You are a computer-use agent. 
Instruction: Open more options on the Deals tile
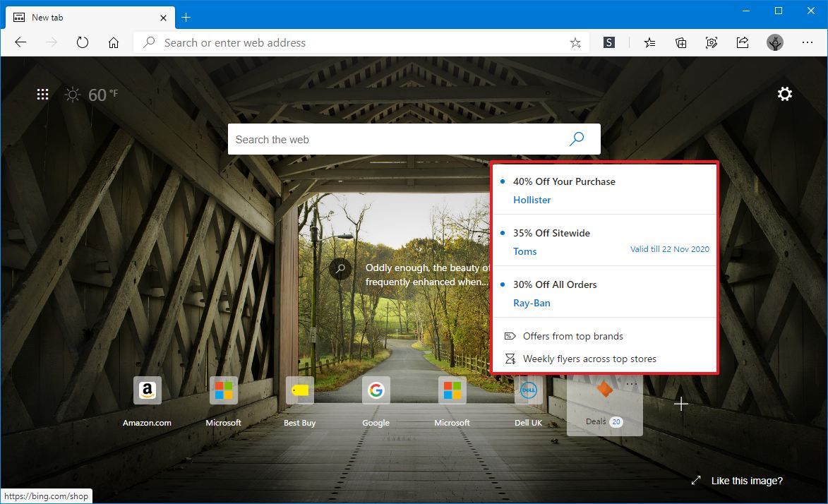point(632,383)
